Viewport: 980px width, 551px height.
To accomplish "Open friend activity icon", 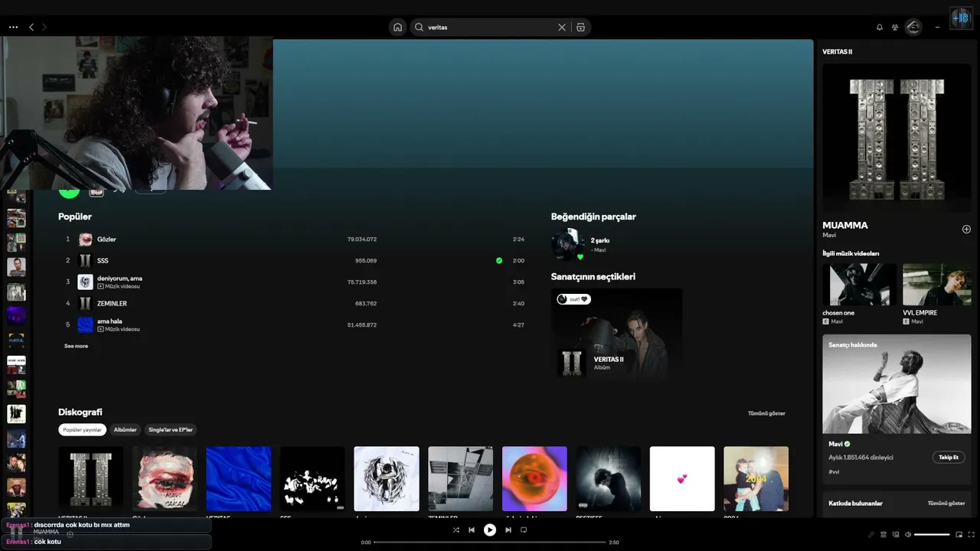I will pyautogui.click(x=895, y=27).
